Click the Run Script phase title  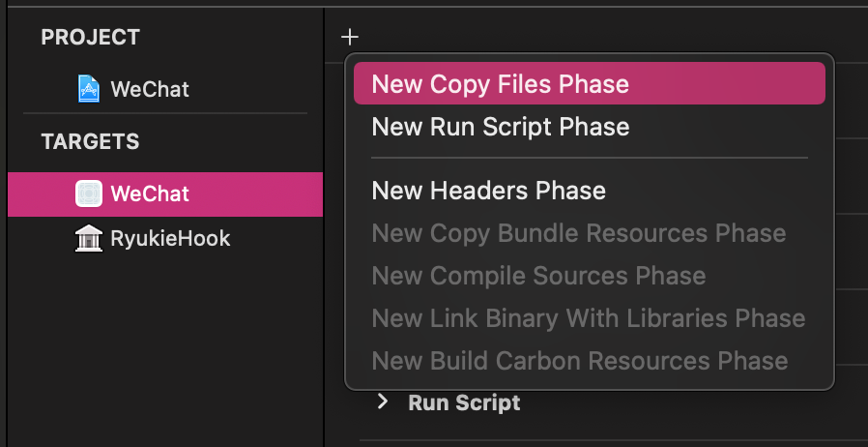point(464,402)
